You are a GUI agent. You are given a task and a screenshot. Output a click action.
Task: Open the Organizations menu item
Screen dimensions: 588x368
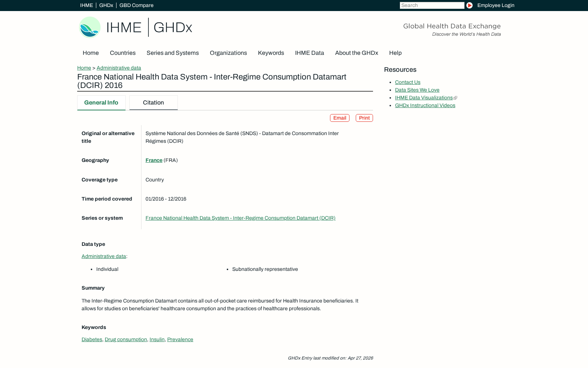228,53
